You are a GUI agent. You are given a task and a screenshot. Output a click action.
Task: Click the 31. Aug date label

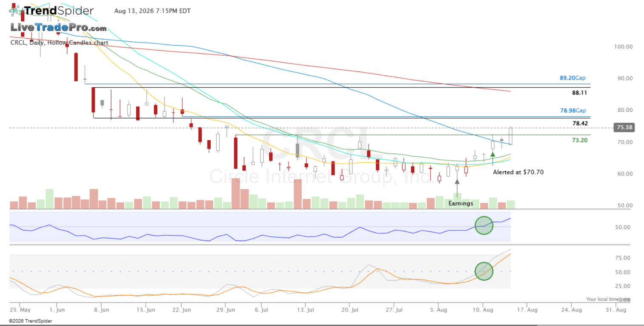616,311
